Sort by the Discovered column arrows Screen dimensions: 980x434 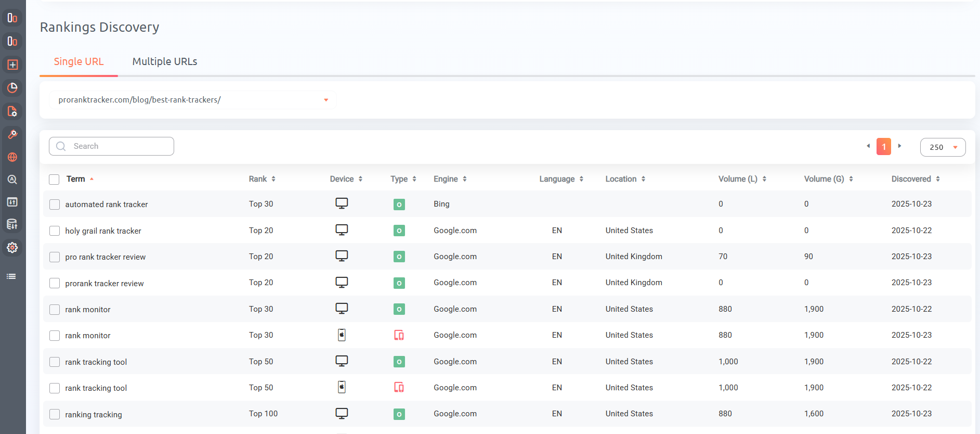coord(938,179)
